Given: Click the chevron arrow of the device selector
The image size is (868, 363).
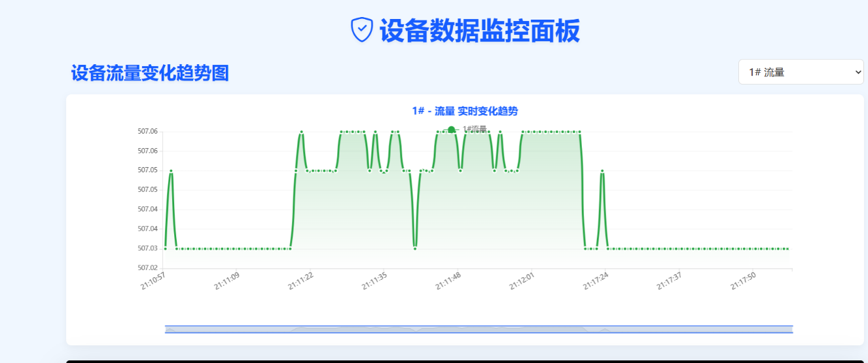Looking at the screenshot, I should coord(858,72).
